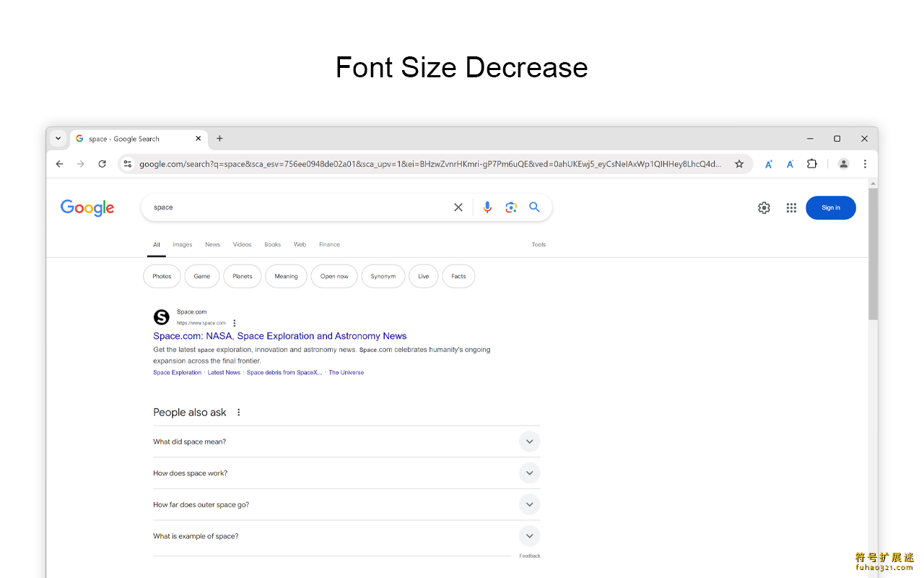This screenshot has width=924, height=578.
Task: Click the search input field containing "space"
Action: point(296,207)
